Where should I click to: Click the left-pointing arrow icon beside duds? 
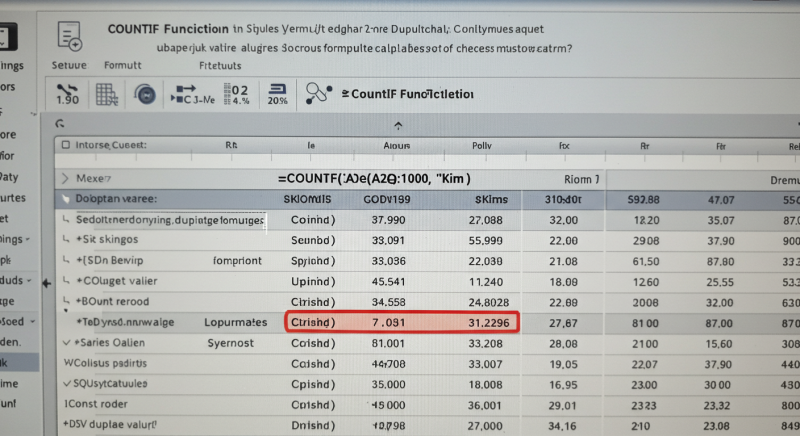coord(46,283)
